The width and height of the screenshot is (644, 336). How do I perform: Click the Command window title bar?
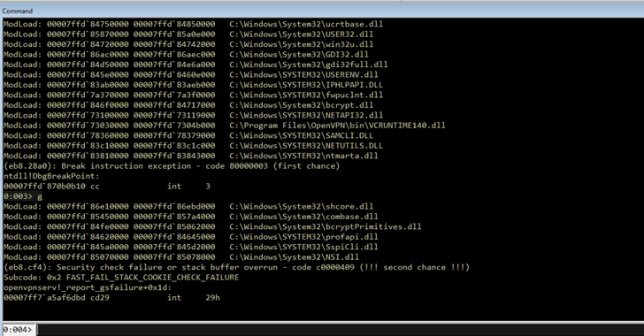tap(322, 11)
